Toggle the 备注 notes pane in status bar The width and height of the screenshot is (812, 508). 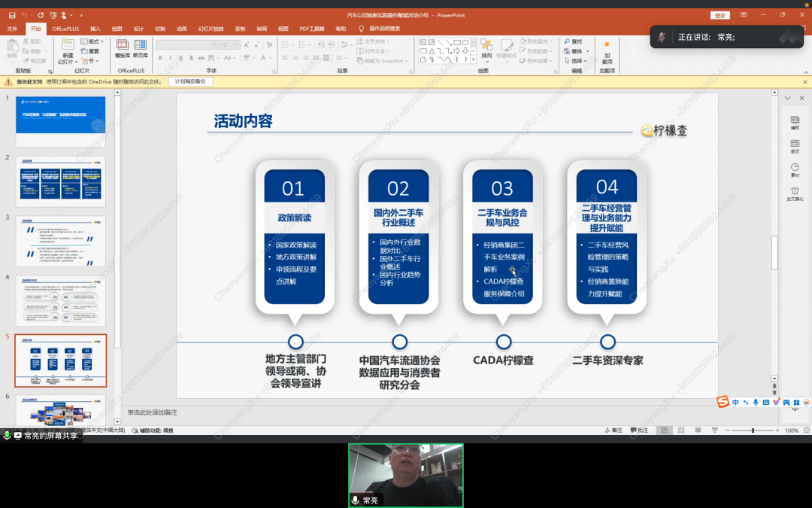614,430
